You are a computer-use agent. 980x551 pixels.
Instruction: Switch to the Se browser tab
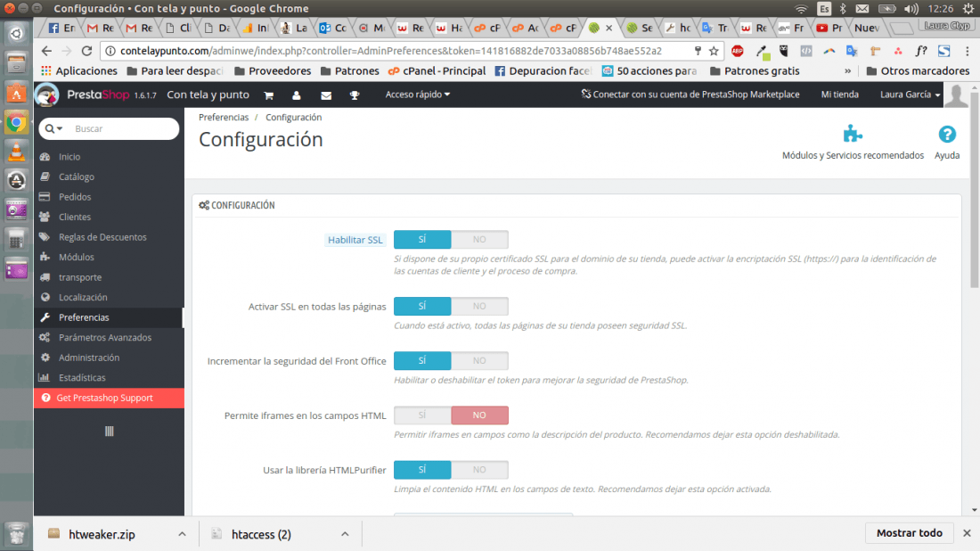[x=640, y=28]
